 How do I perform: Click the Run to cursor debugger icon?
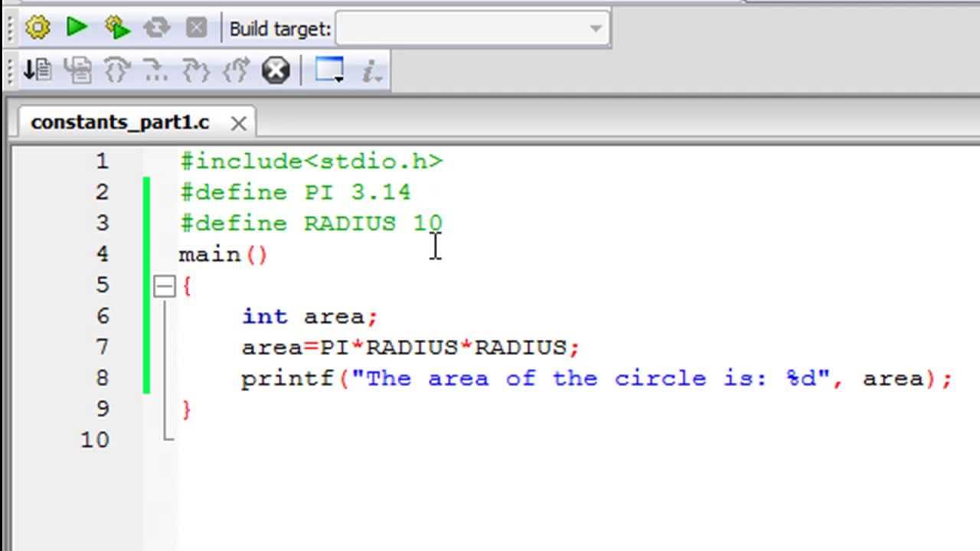click(x=77, y=70)
